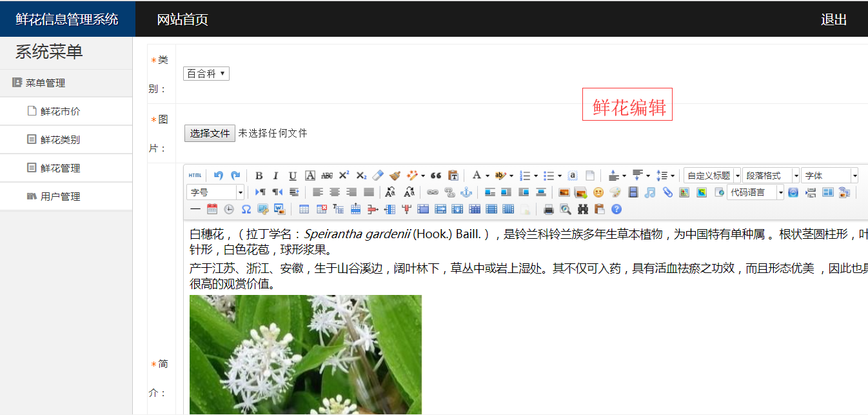Switch editor to HTML source view

point(195,176)
